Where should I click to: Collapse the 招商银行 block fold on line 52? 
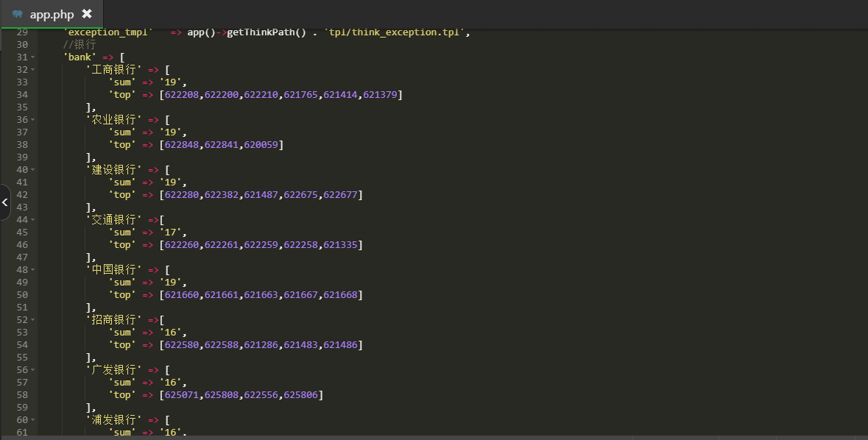[x=32, y=320]
